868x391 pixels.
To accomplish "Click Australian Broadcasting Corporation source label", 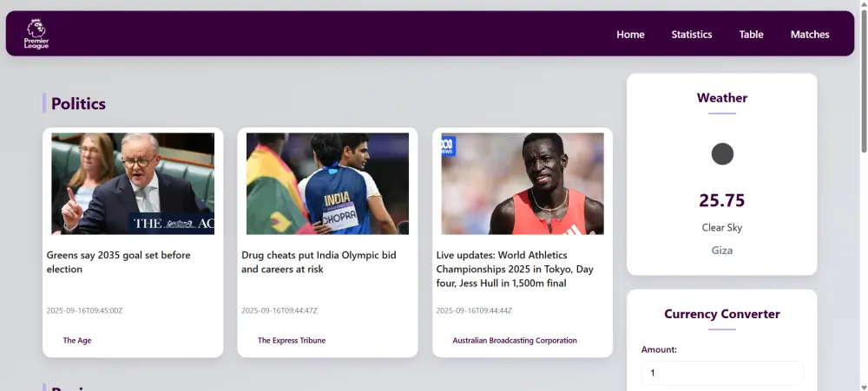I will [515, 341].
